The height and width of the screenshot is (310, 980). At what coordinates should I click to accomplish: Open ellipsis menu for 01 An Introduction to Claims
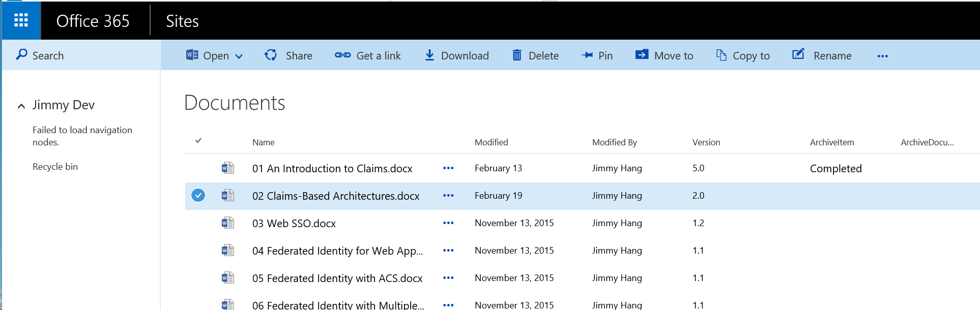point(448,168)
